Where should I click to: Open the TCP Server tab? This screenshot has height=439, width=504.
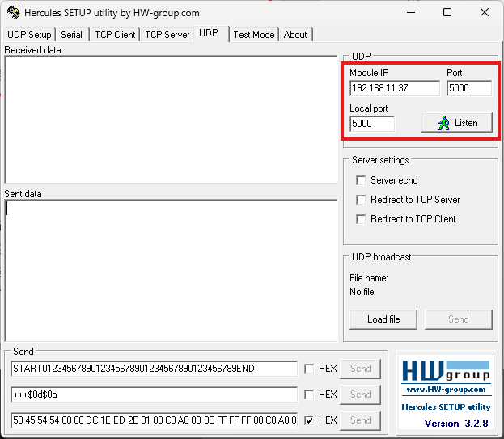pyautogui.click(x=167, y=35)
